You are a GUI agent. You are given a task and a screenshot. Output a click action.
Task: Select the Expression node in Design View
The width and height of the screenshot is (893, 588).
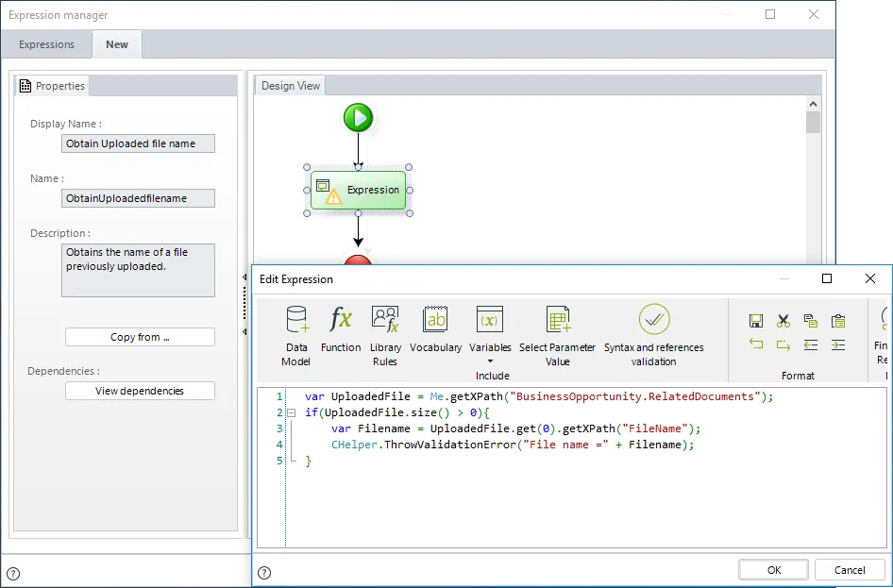tap(358, 190)
